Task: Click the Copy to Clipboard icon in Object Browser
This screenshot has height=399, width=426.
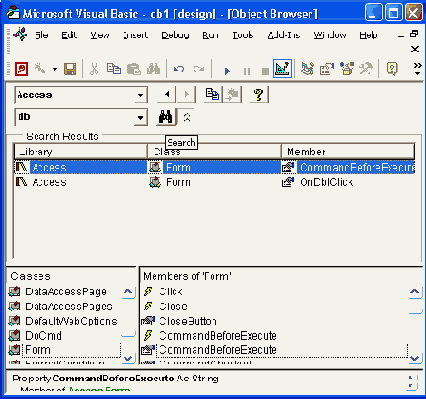Action: click(x=212, y=95)
